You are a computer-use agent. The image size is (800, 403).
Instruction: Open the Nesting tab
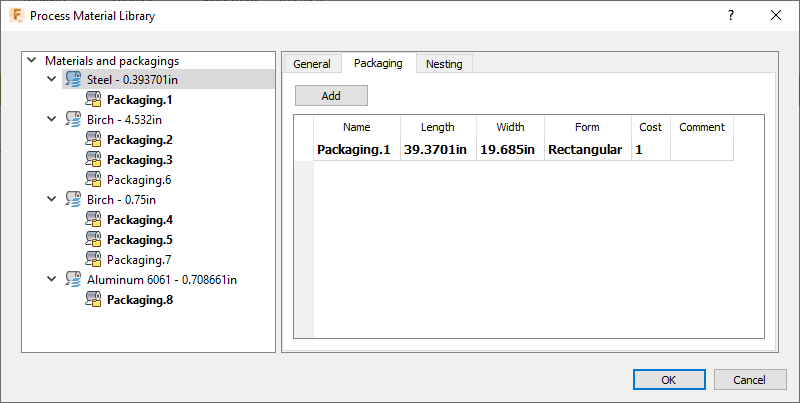pyautogui.click(x=444, y=64)
